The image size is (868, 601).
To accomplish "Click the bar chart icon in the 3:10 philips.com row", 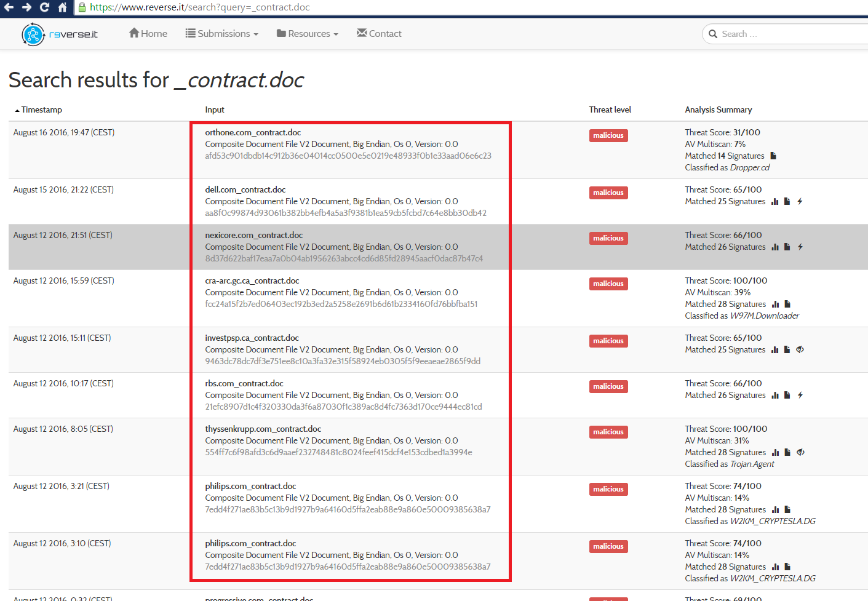I will (776, 567).
